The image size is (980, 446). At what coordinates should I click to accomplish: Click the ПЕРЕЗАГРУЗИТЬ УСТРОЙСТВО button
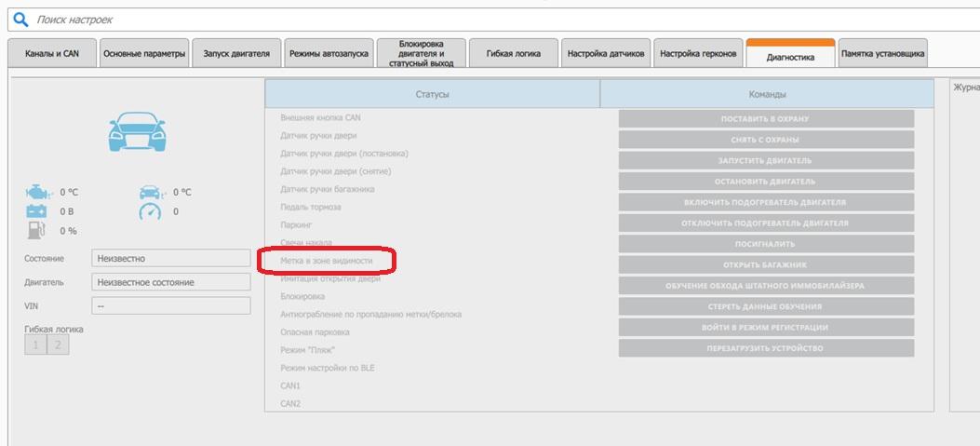pos(765,348)
